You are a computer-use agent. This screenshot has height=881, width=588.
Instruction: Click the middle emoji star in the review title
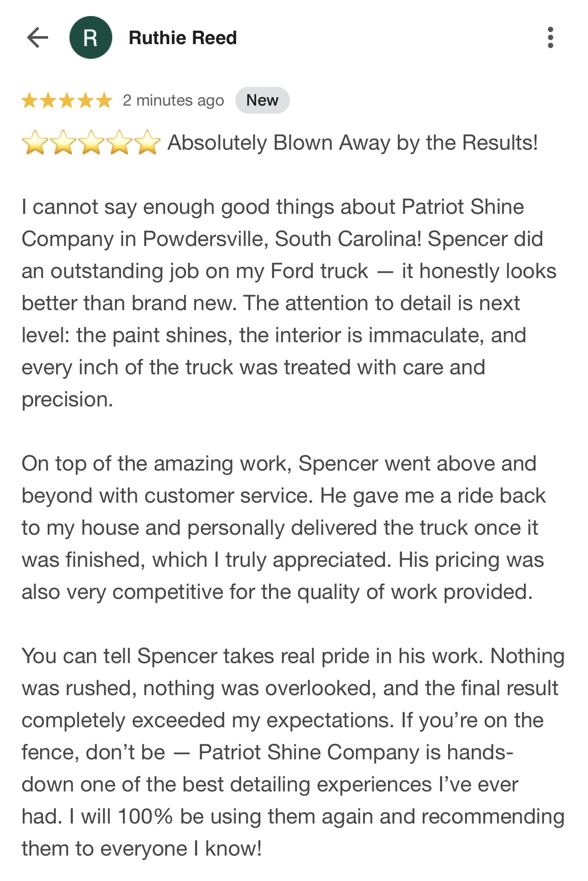point(91,143)
